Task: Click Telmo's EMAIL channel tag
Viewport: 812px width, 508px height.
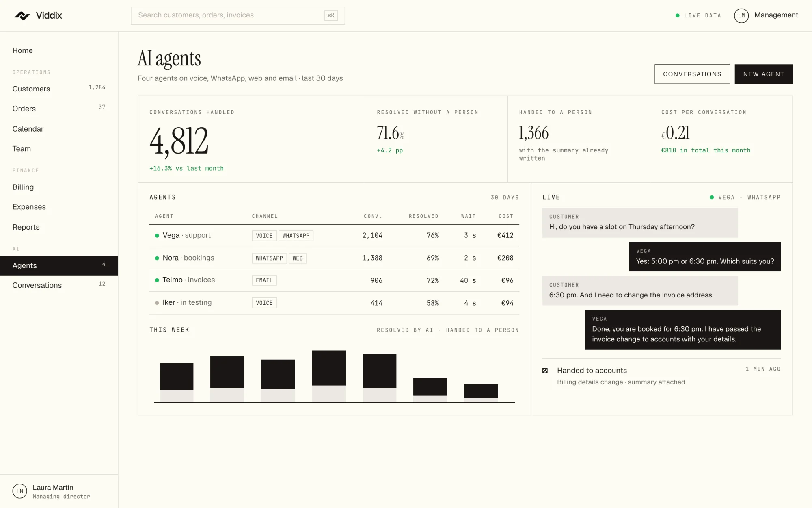Action: coord(264,280)
